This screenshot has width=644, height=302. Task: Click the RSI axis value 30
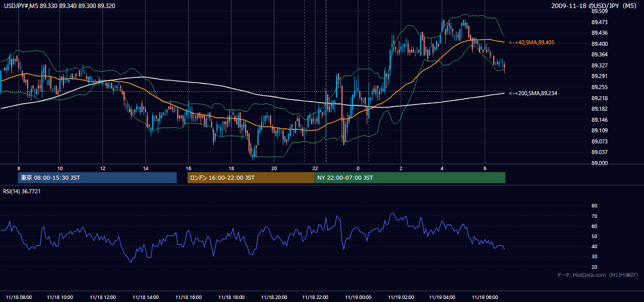click(x=594, y=257)
